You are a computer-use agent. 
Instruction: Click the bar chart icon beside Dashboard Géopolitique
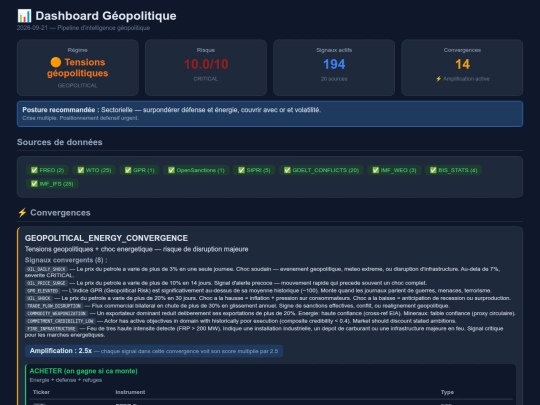(24, 16)
